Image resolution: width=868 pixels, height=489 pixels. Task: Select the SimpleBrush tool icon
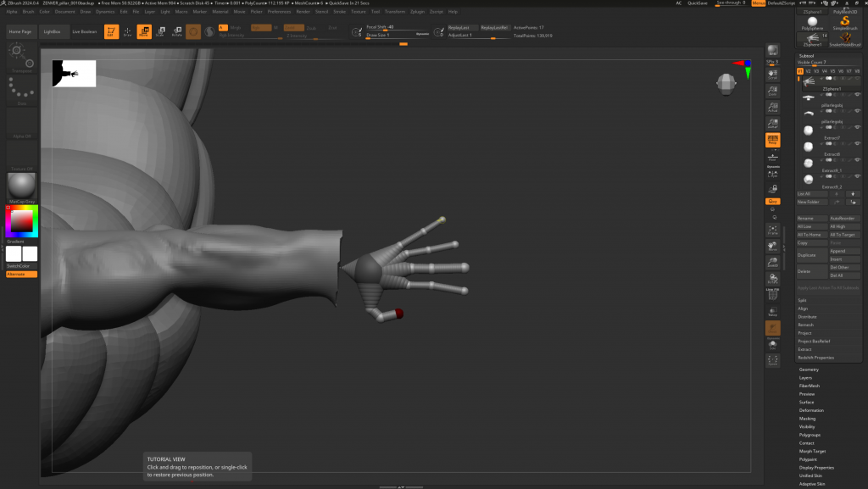[x=845, y=23]
